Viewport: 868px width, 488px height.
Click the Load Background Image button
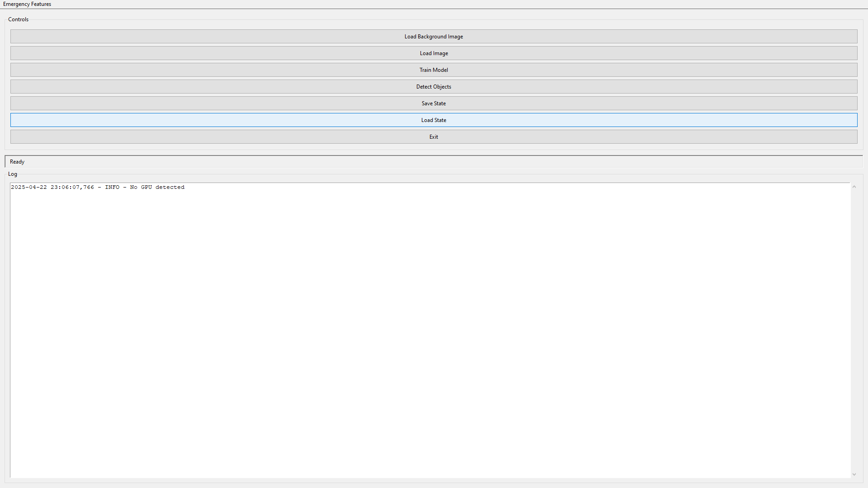[434, 37]
